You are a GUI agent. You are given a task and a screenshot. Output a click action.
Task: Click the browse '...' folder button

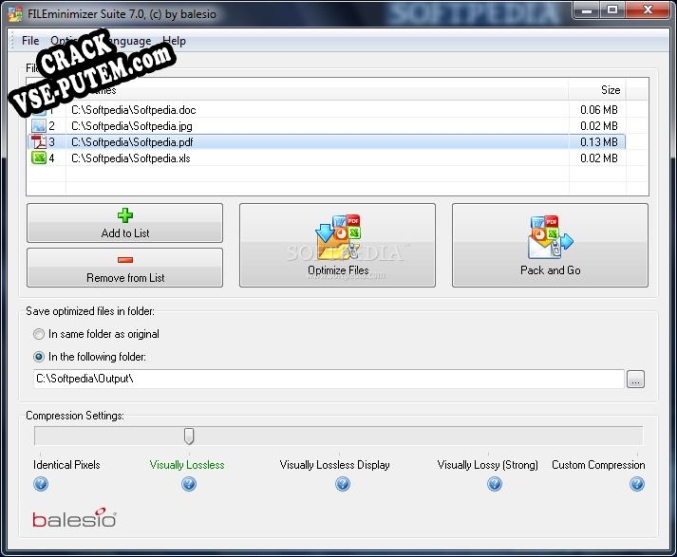pos(636,379)
